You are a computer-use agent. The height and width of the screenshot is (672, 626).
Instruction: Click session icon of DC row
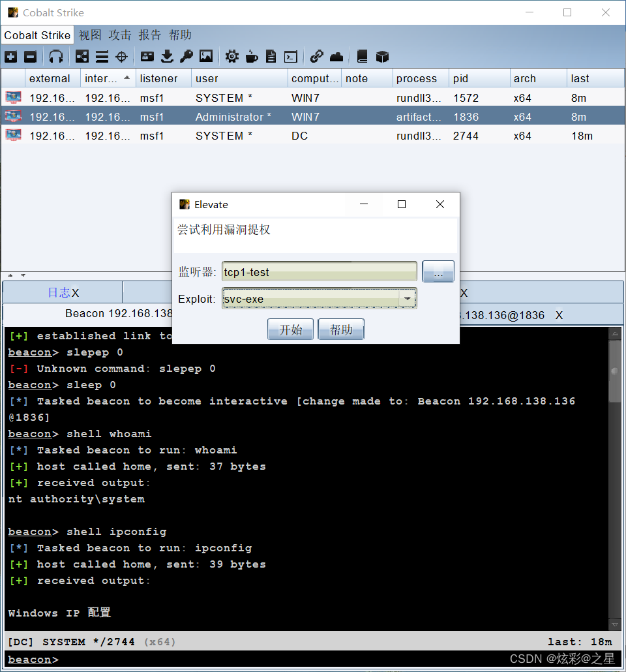click(13, 136)
